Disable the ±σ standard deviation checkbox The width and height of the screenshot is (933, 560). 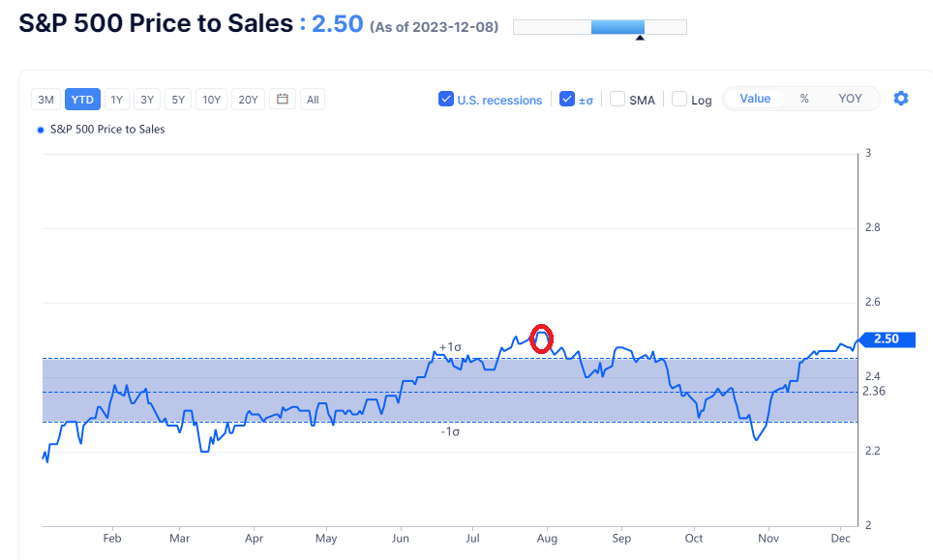pos(567,99)
